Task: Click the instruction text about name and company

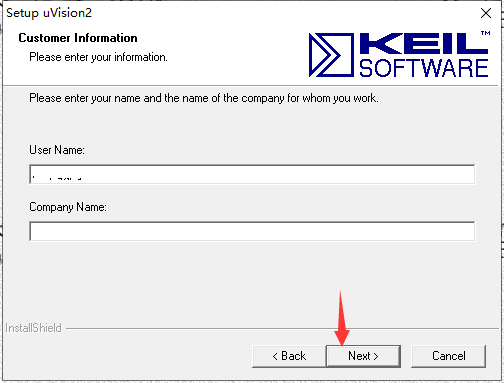Action: tap(204, 98)
